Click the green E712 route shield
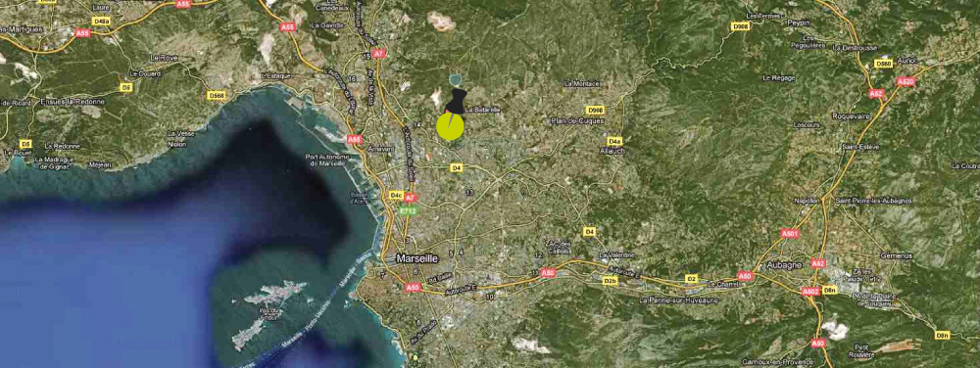 coord(408,210)
